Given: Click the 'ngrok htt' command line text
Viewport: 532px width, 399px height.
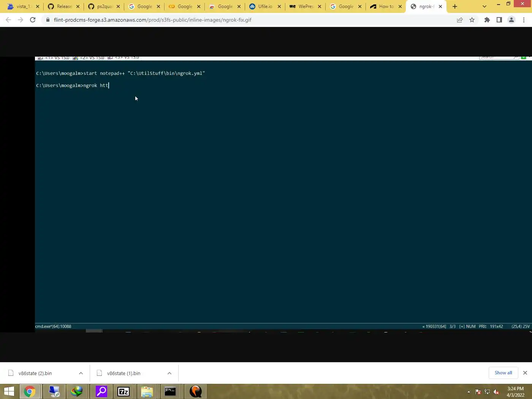Looking at the screenshot, I should [96, 85].
